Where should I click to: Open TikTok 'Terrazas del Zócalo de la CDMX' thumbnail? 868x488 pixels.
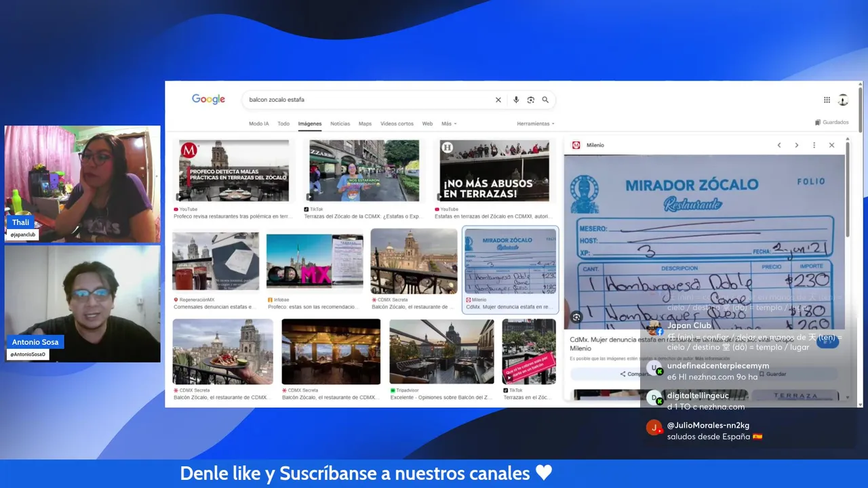tap(364, 171)
